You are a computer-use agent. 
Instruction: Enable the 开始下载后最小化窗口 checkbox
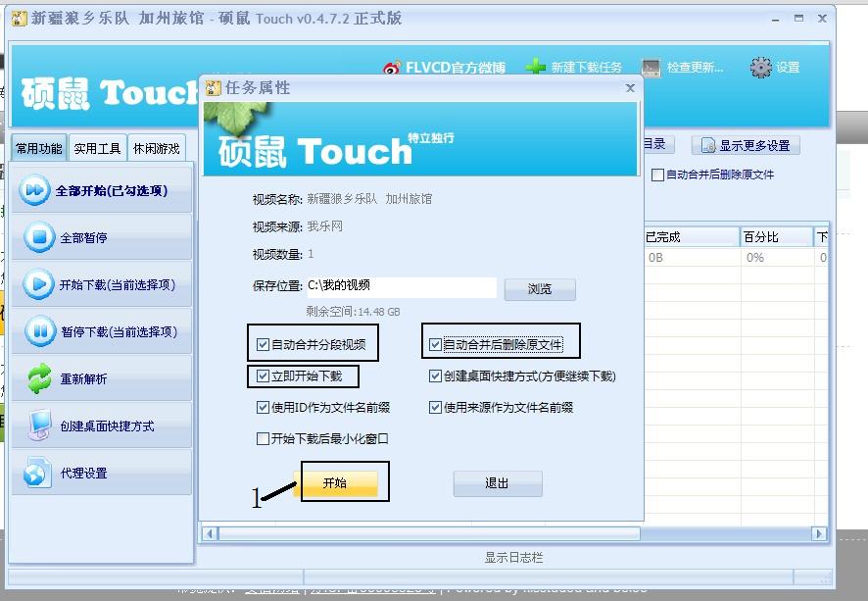[263, 438]
